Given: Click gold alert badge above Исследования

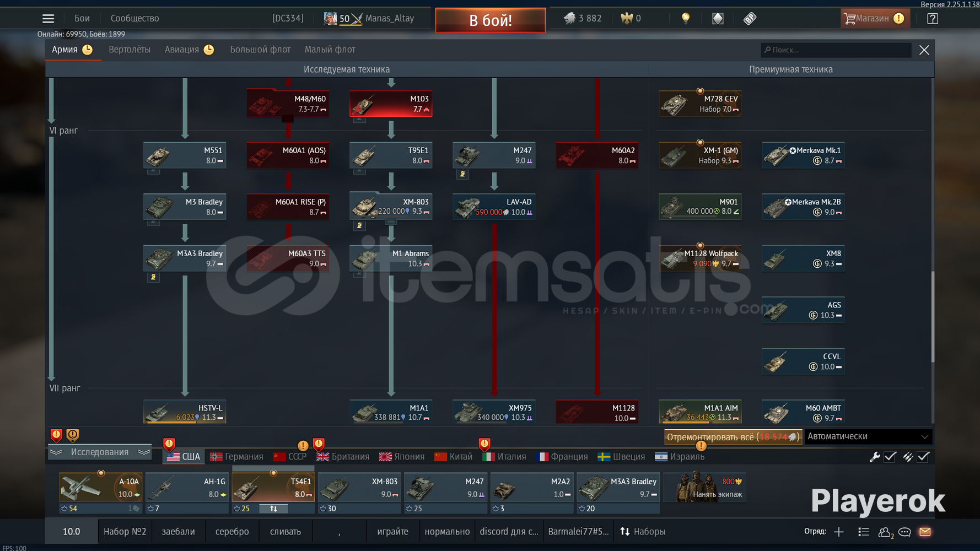Looking at the screenshot, I should (73, 435).
